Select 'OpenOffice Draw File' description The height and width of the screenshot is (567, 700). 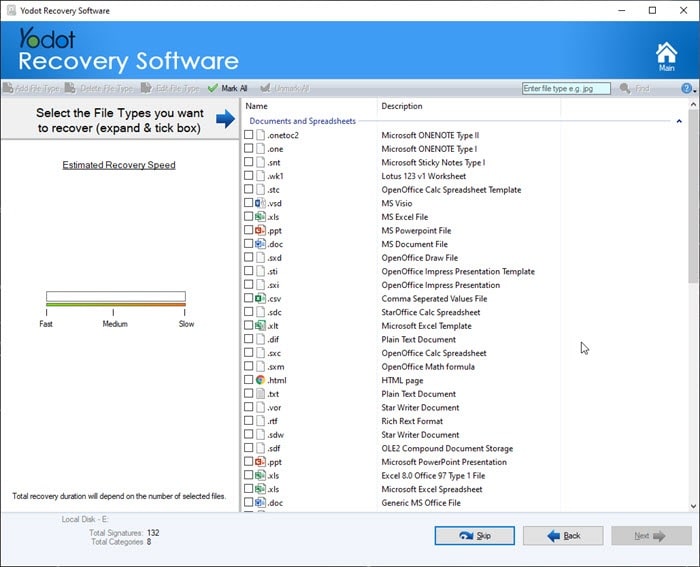419,258
